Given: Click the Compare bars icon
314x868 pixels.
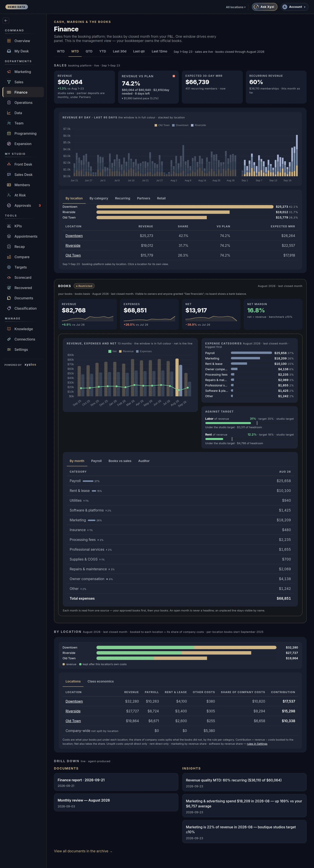Looking at the screenshot, I should coord(9,257).
